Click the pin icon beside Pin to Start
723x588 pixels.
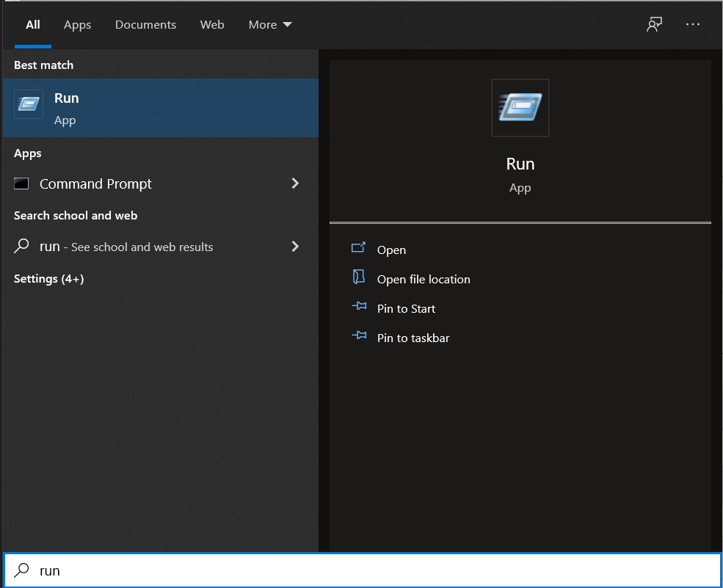(x=359, y=308)
